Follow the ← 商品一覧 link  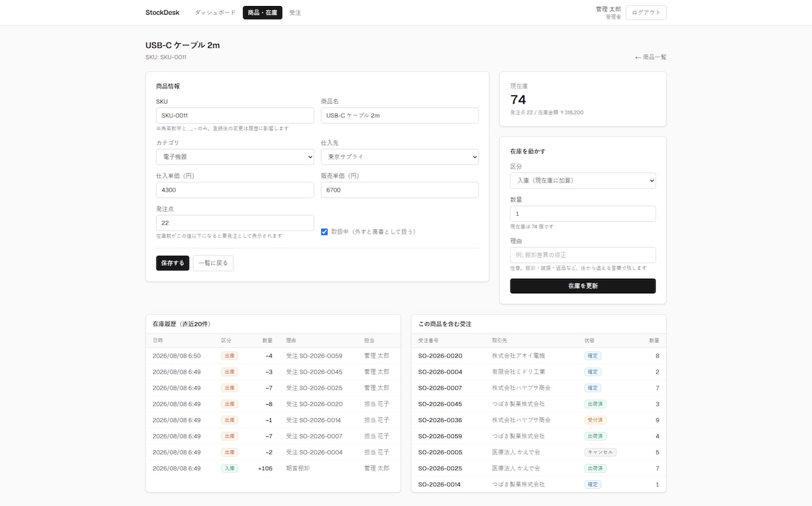click(651, 57)
